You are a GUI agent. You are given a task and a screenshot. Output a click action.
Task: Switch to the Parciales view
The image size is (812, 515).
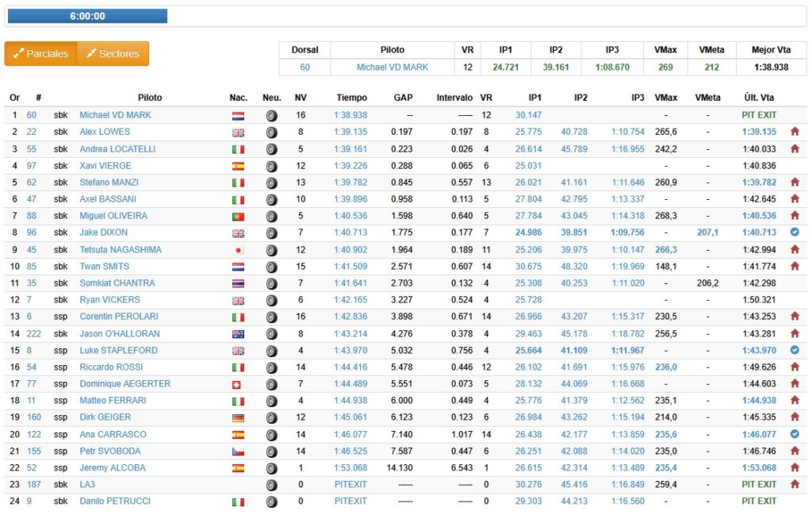tap(40, 54)
